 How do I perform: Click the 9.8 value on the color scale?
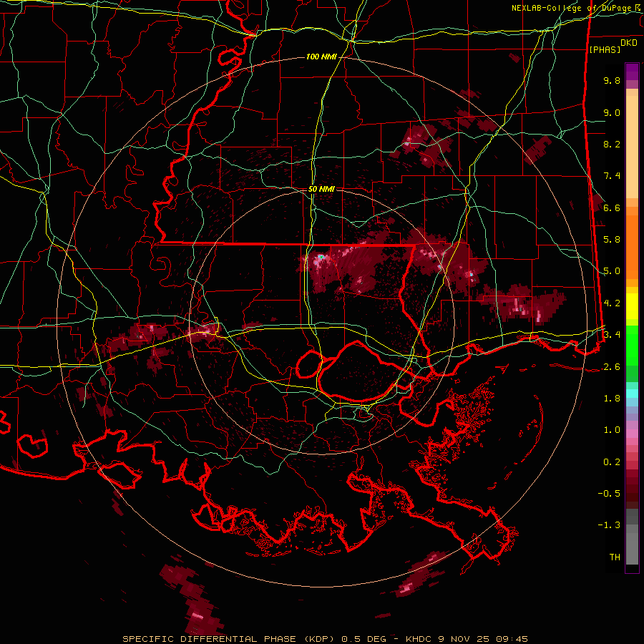(x=612, y=80)
